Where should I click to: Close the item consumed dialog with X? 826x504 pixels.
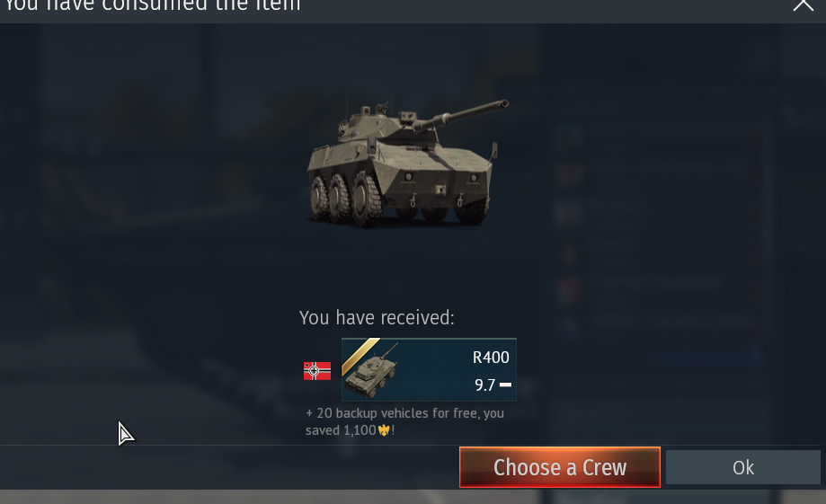point(804,4)
